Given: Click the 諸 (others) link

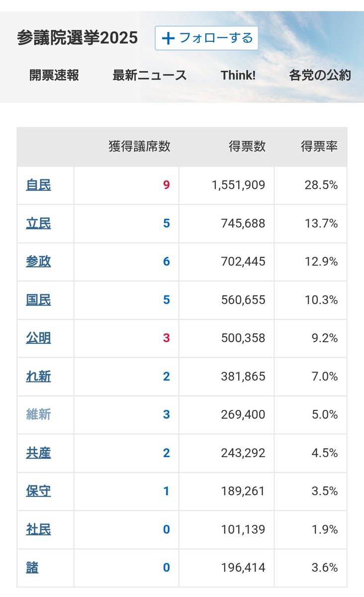Looking at the screenshot, I should pos(32,568).
